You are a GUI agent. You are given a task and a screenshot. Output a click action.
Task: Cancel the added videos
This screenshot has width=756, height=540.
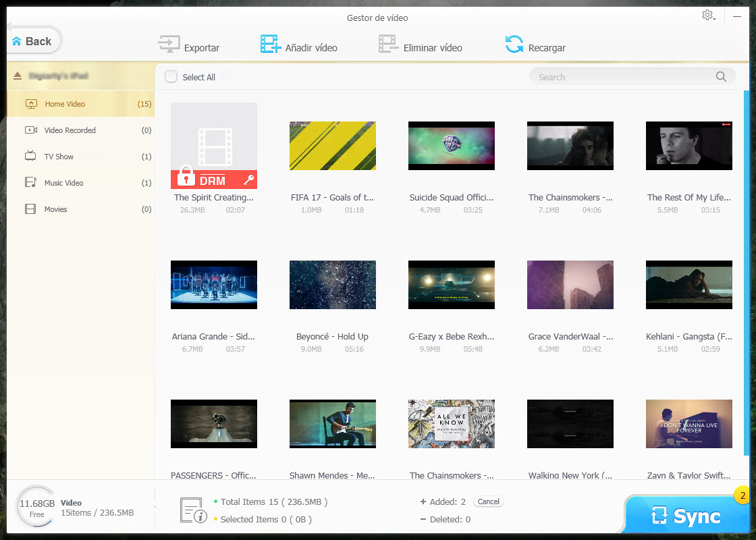[x=488, y=502]
